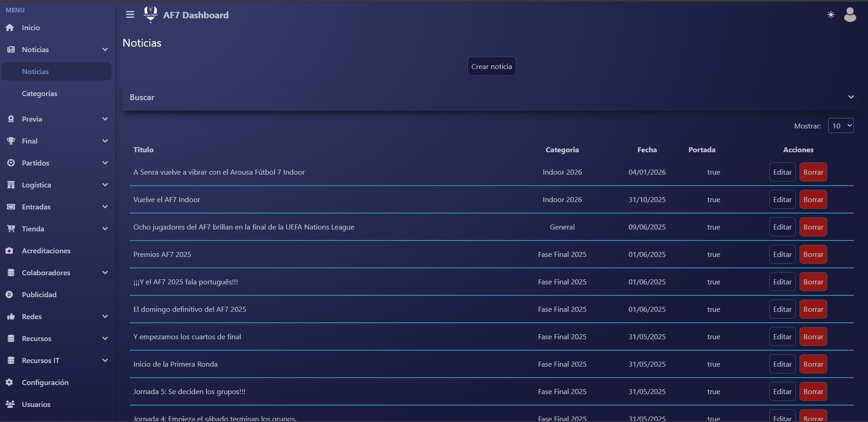This screenshot has height=422, width=868.
Task: Edit 'Inicio de la Primera Ronda' news
Action: (782, 364)
